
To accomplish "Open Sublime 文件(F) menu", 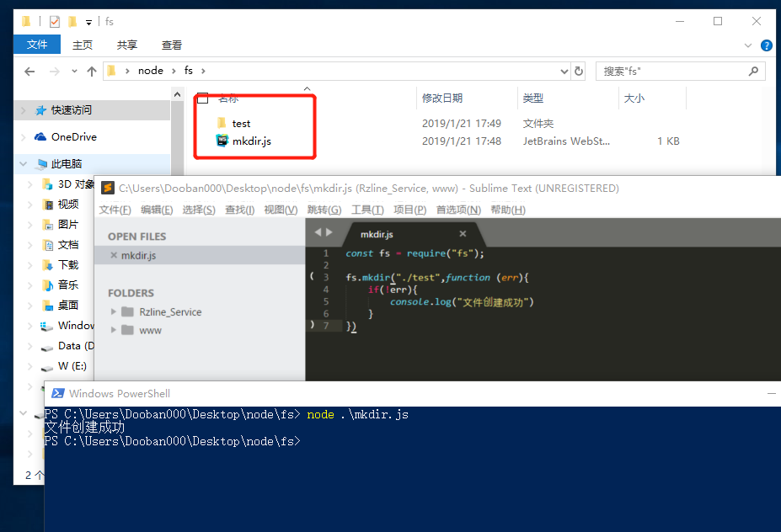I will pyautogui.click(x=115, y=210).
